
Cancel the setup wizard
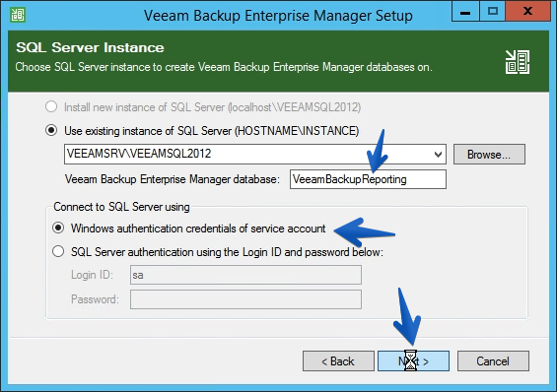[493, 361]
